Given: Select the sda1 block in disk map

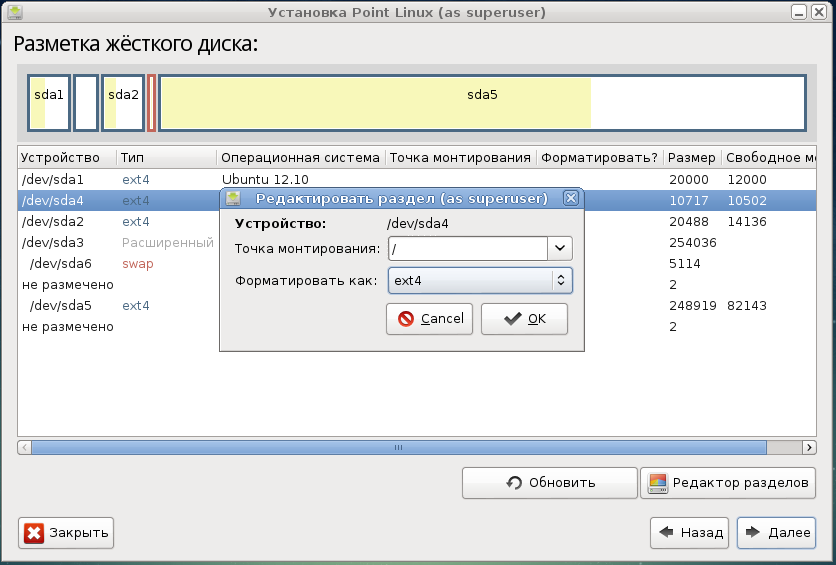Looking at the screenshot, I should pos(49,103).
